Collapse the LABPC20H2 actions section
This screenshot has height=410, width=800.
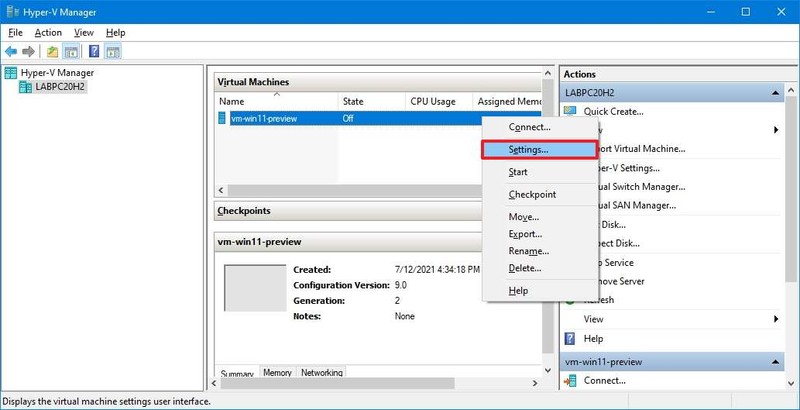[775, 93]
